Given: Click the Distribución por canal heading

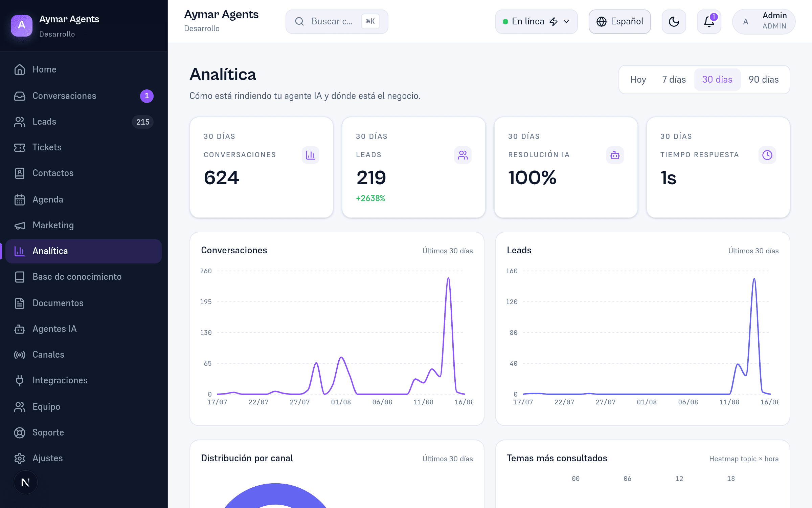Looking at the screenshot, I should [247, 458].
